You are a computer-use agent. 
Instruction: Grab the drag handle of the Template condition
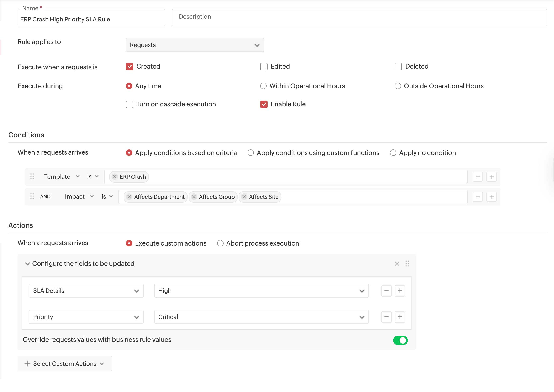click(32, 177)
